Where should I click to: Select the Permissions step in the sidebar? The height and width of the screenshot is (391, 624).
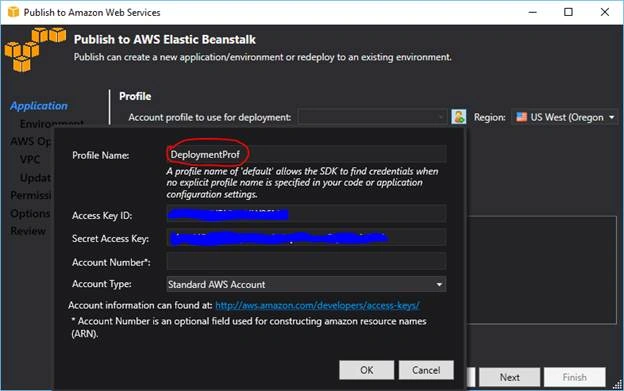[31, 195]
